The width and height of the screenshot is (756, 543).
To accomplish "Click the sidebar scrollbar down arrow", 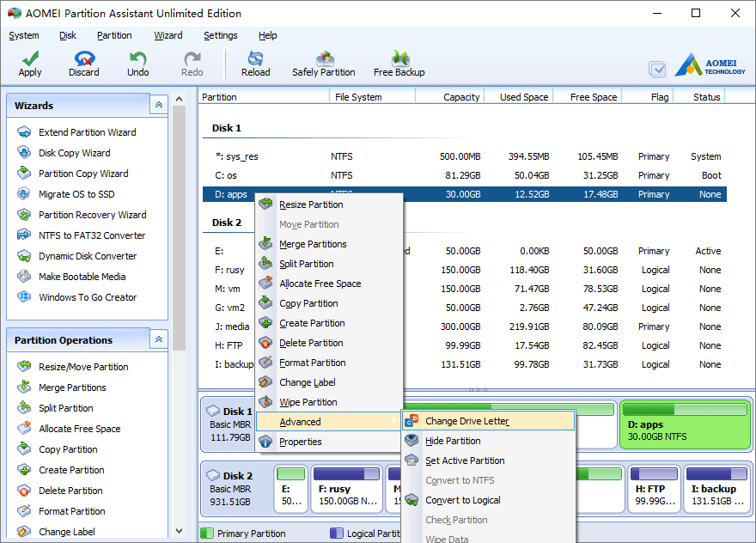I will 179,531.
